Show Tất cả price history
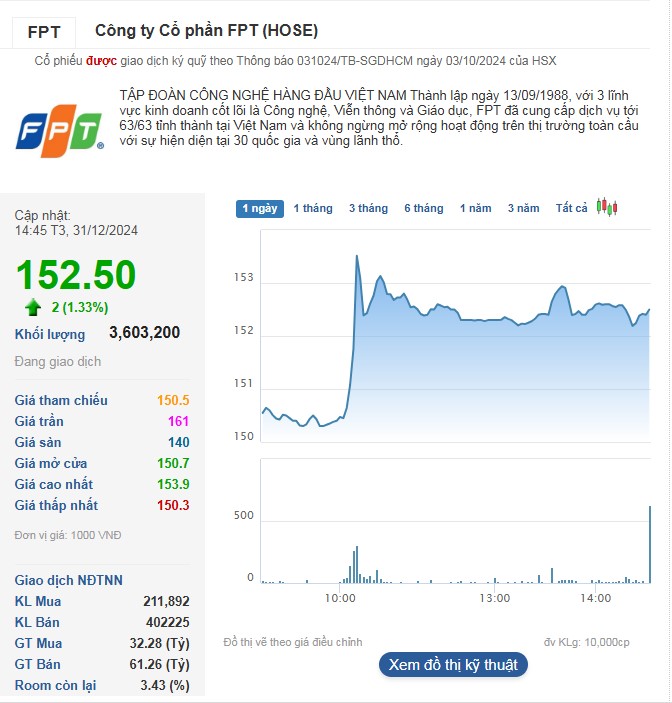672x703 pixels. click(x=572, y=208)
